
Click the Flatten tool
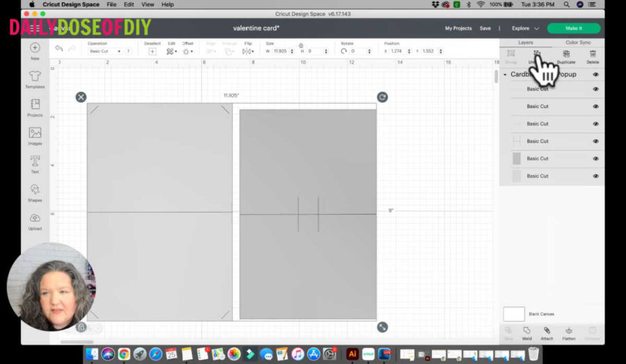(569, 333)
